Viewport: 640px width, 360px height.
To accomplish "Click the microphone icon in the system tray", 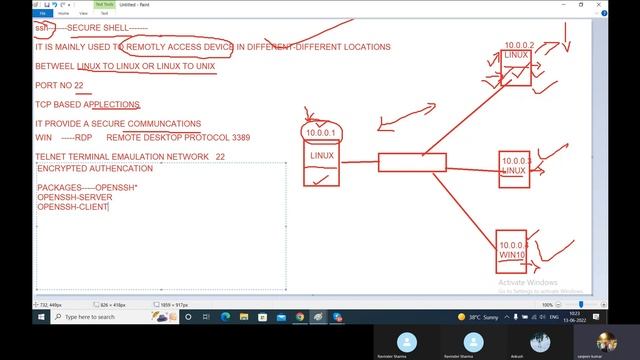I will pos(516,317).
